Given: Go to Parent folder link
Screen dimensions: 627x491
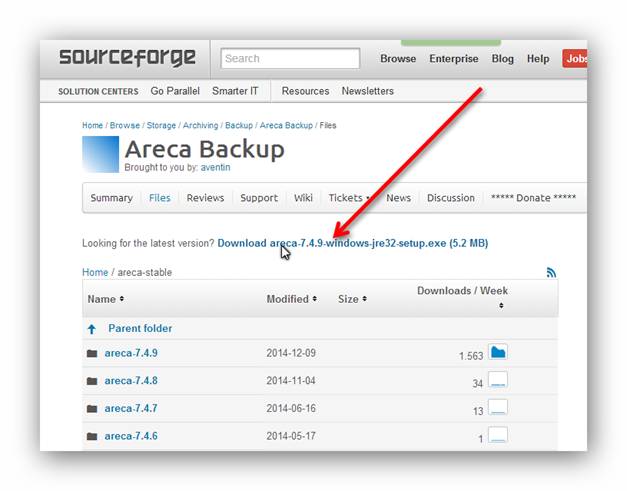Looking at the screenshot, I should pyautogui.click(x=140, y=328).
